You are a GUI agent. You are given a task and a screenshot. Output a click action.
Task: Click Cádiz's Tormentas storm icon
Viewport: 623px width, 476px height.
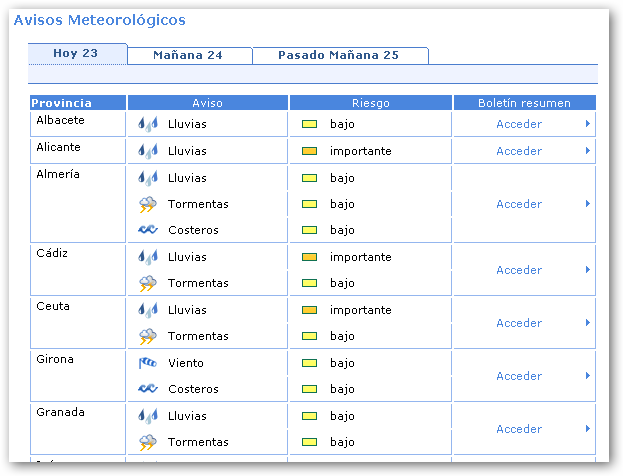[148, 284]
